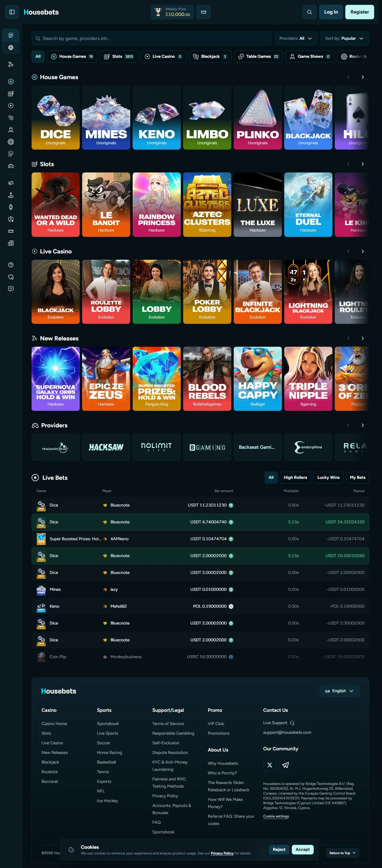Open the X (Twitter) community icon
The width and height of the screenshot is (382, 868).
tap(270, 765)
